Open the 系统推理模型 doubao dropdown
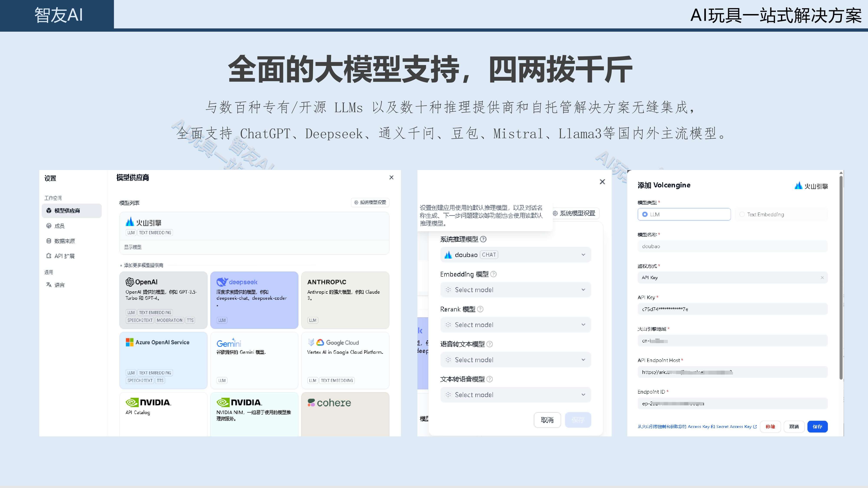The height and width of the screenshot is (488, 868). [516, 255]
